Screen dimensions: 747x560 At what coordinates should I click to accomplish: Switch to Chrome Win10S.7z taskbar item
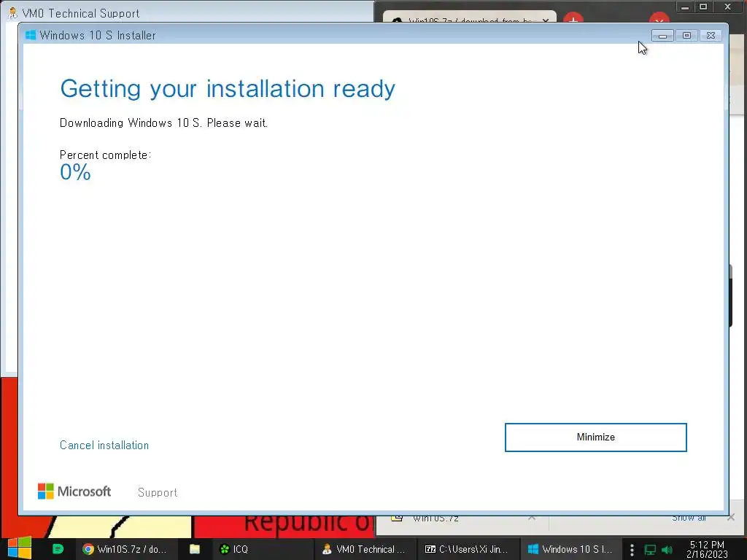pyautogui.click(x=127, y=549)
